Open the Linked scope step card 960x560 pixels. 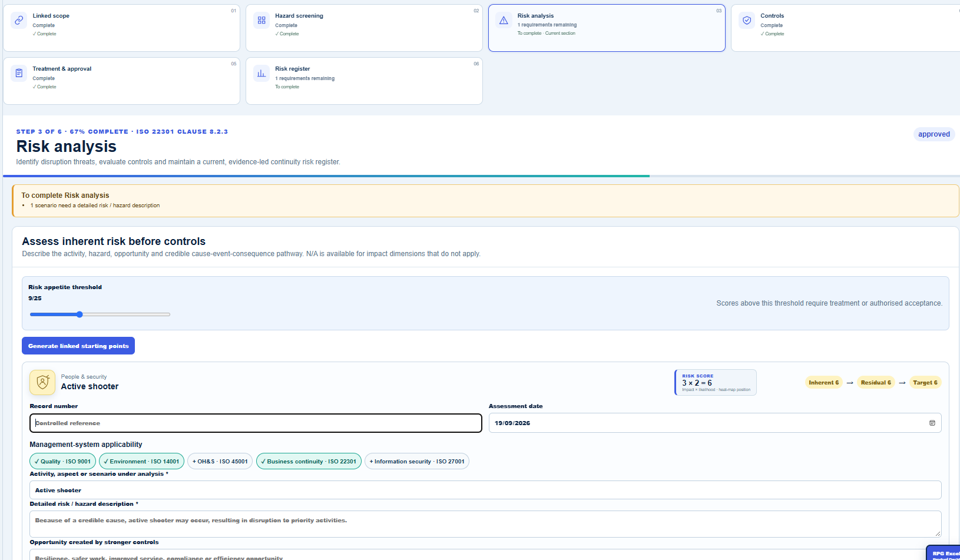(121, 28)
